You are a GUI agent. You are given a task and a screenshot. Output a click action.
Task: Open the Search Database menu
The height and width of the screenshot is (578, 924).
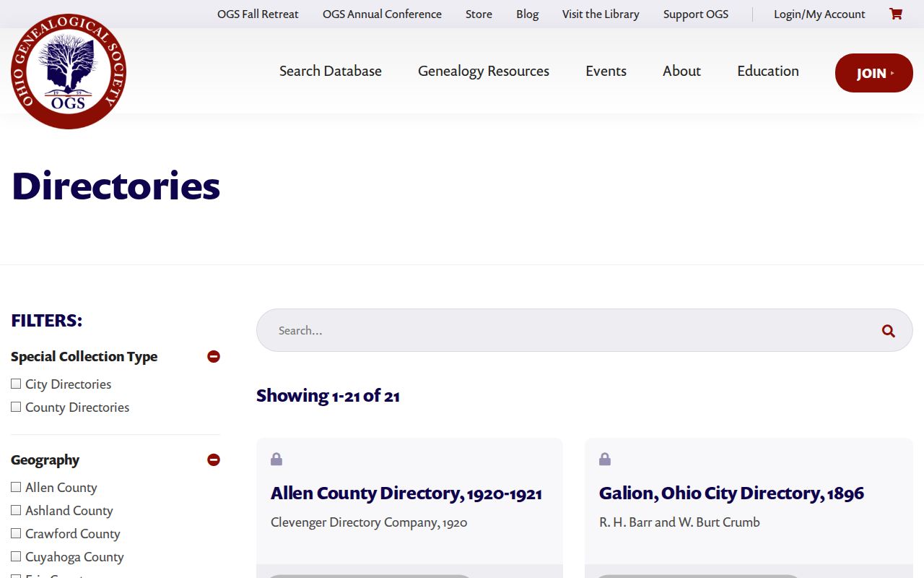pyautogui.click(x=331, y=71)
